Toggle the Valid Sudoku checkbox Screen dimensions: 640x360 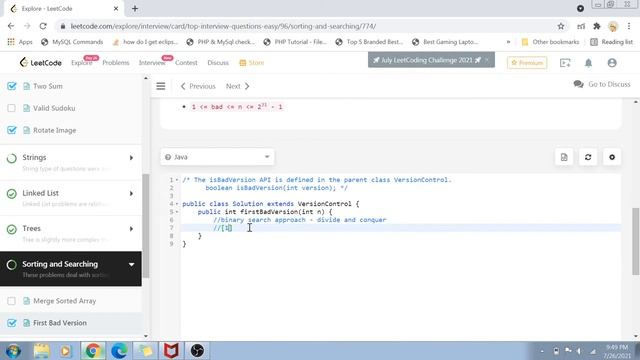(11, 108)
